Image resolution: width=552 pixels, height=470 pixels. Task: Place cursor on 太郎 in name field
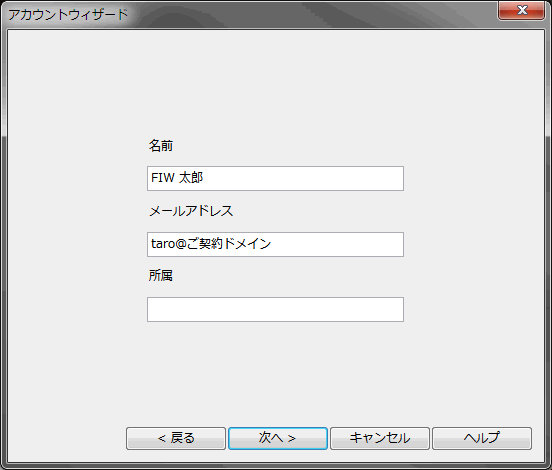point(191,178)
